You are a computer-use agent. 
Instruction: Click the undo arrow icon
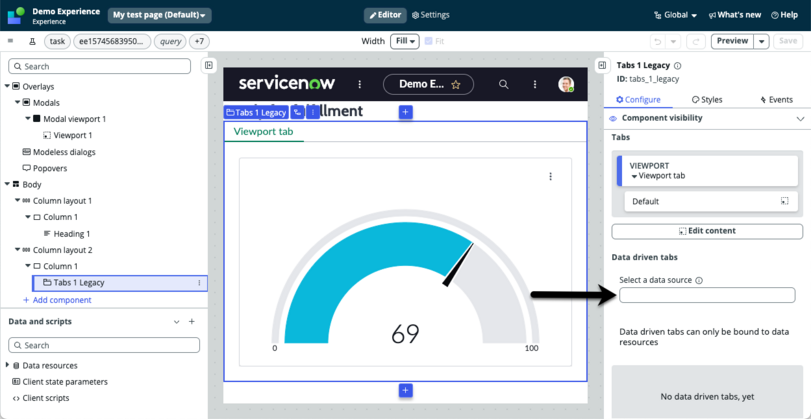click(x=657, y=41)
